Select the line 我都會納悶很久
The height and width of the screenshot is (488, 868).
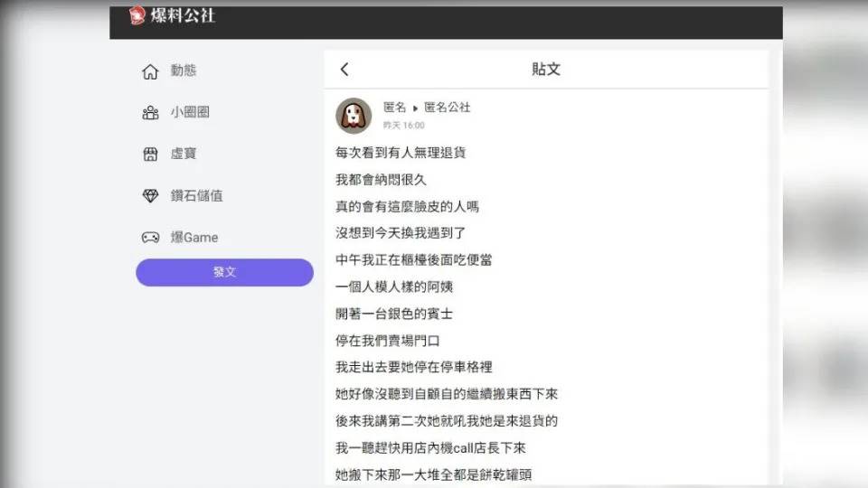tap(381, 180)
